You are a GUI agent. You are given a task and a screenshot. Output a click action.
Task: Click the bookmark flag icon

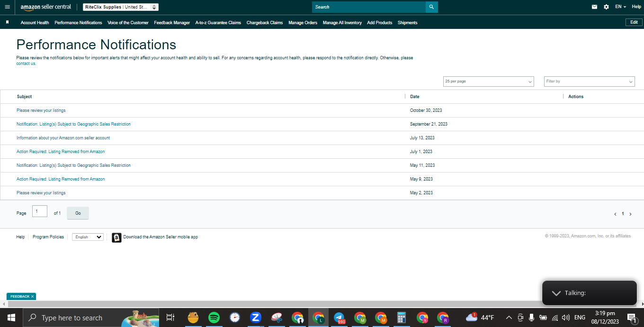point(7,22)
